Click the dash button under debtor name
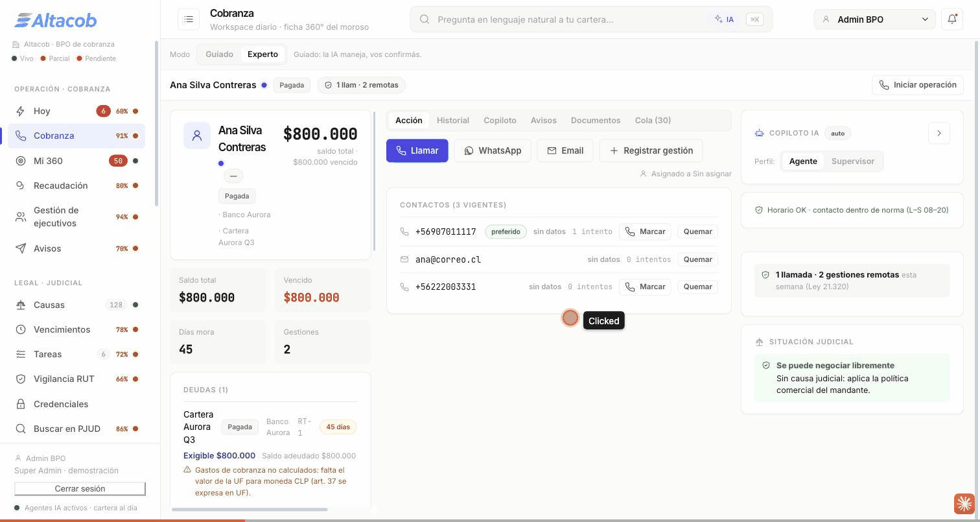Screen dimensions: 980x522 pos(233,176)
